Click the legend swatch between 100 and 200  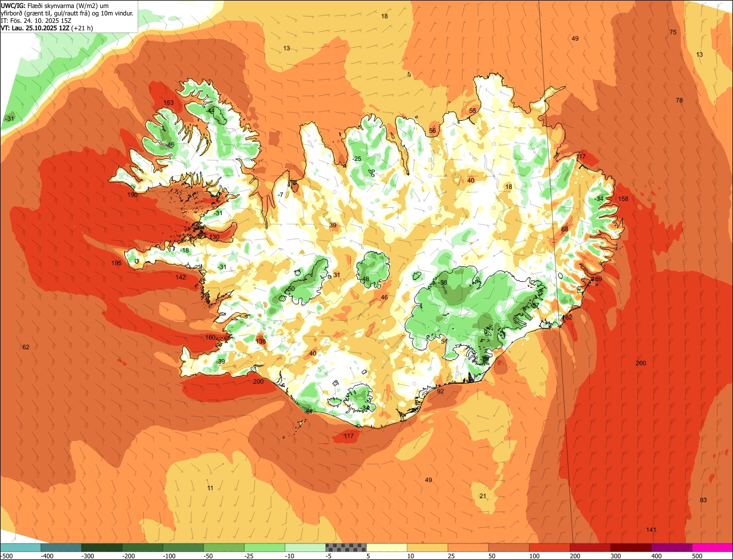point(549,547)
